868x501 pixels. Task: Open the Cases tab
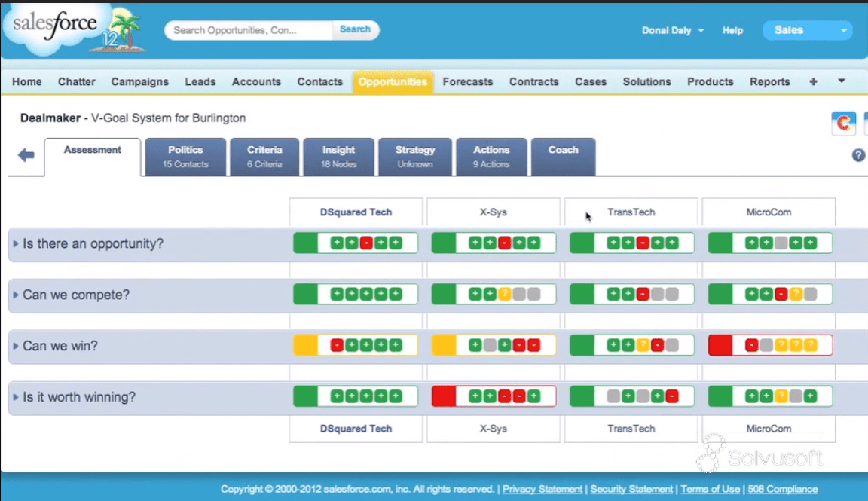[x=591, y=82]
